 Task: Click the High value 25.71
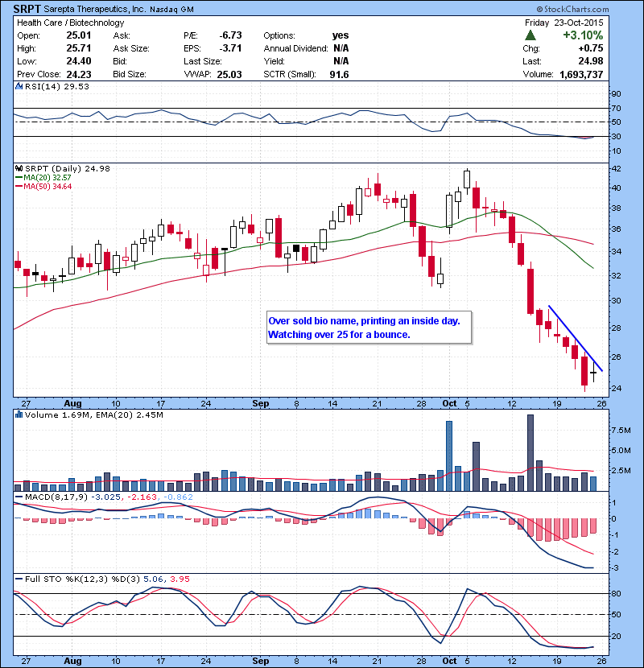click(x=79, y=48)
